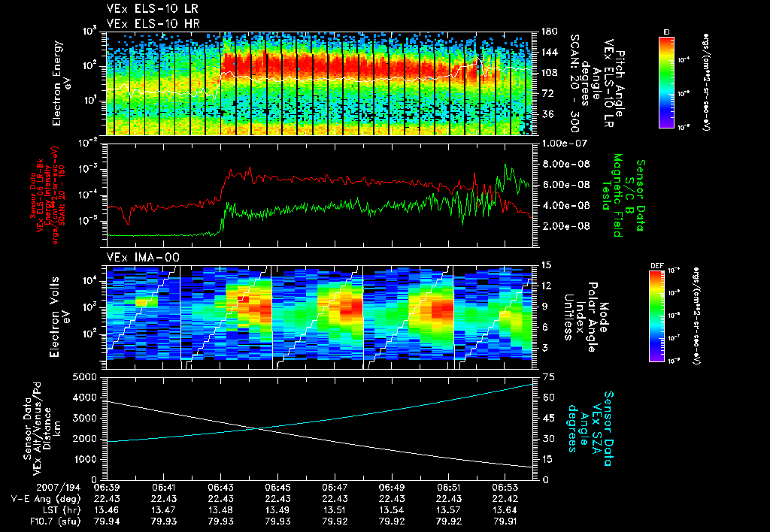
Task: Click the polar angle index tick 12
Action: click(548, 286)
